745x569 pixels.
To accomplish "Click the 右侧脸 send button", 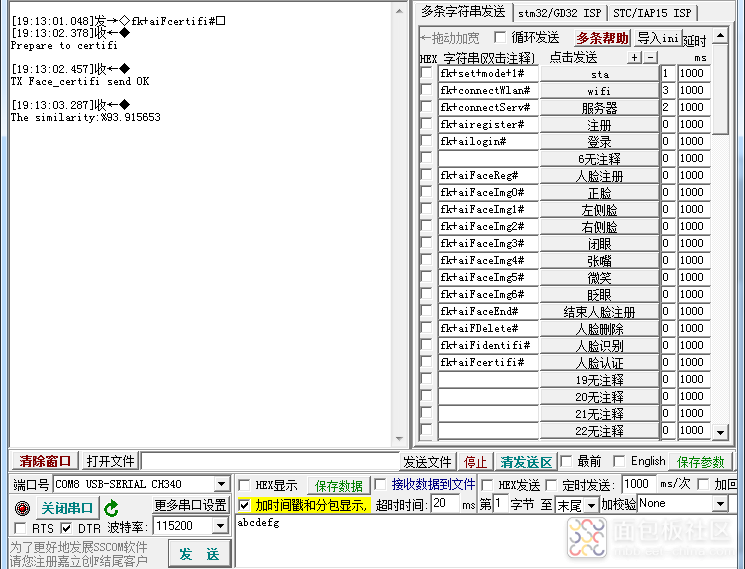I will click(x=600, y=227).
